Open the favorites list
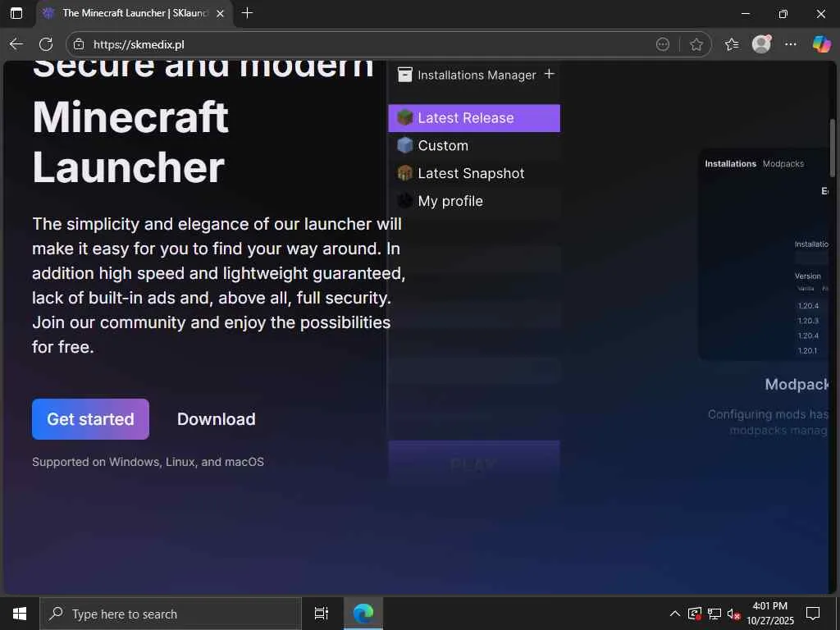840x630 pixels. pyautogui.click(x=732, y=44)
